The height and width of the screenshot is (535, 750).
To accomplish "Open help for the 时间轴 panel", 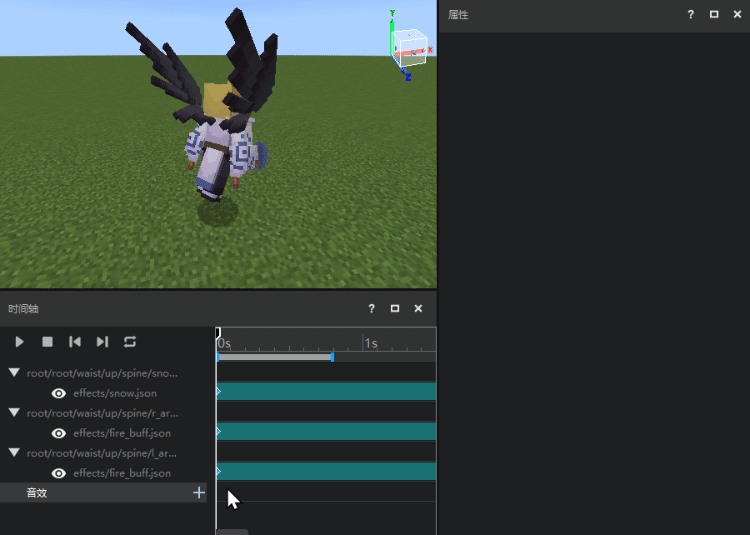I will tap(371, 309).
